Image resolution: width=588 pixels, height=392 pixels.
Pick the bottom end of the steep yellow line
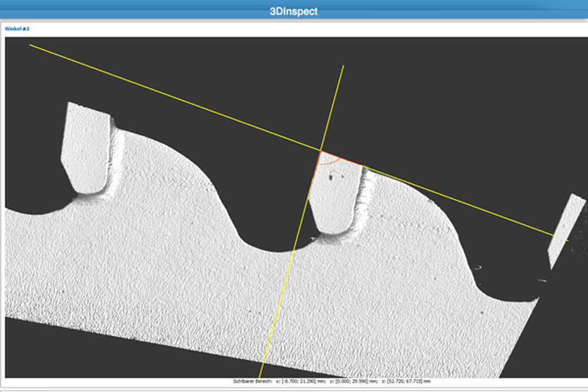(259, 377)
